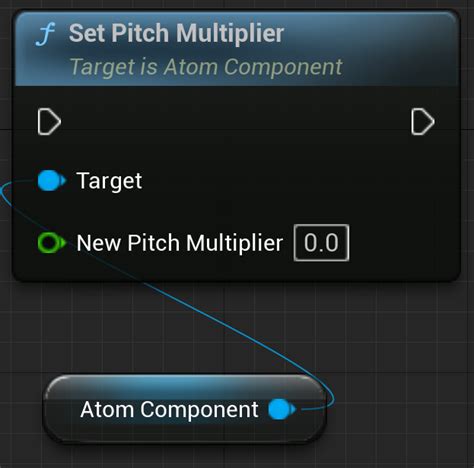Click the 0.0 pitch multiplier value field
The height and width of the screenshot is (468, 474).
(321, 243)
